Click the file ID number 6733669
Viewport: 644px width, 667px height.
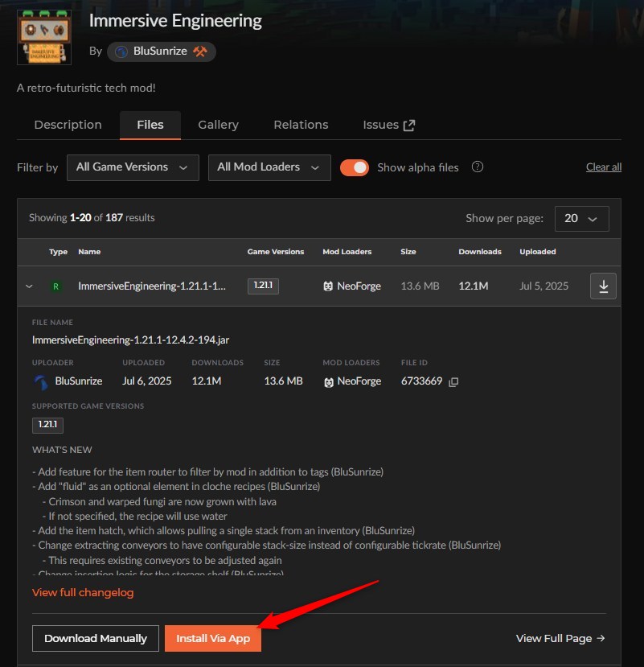click(421, 381)
